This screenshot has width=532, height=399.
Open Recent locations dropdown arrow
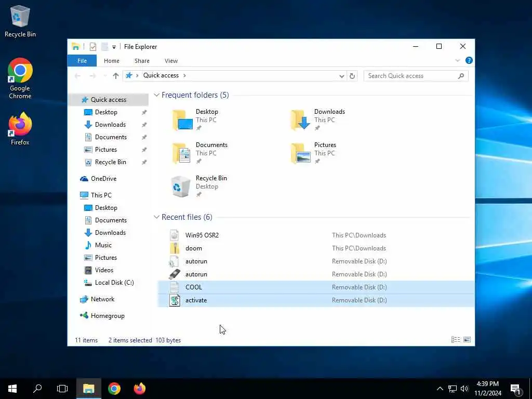click(105, 76)
